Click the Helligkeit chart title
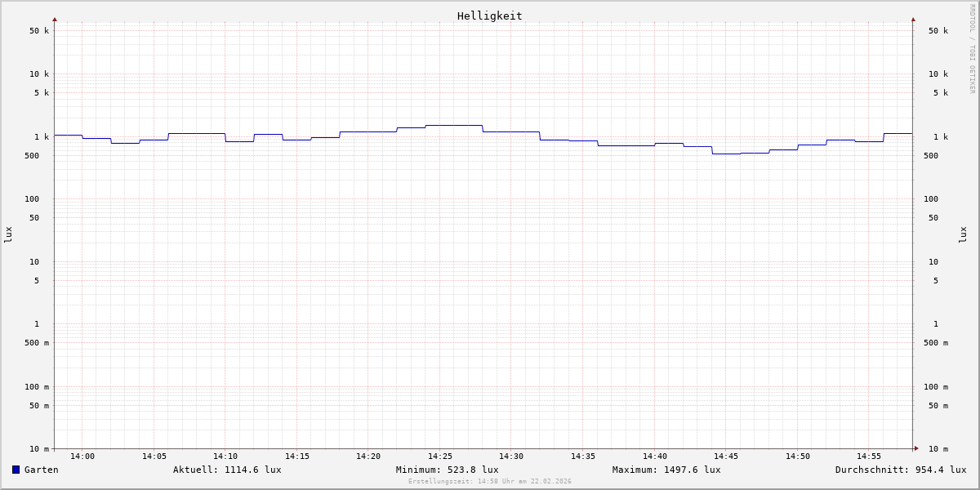Screen dimensions: 980x490 pyautogui.click(x=489, y=16)
